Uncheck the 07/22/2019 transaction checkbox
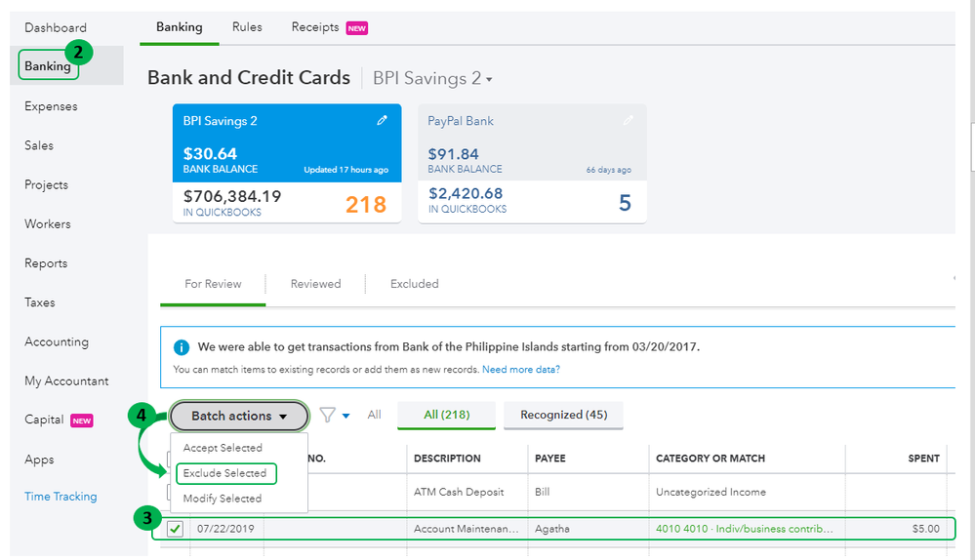975x560 pixels. (x=176, y=529)
